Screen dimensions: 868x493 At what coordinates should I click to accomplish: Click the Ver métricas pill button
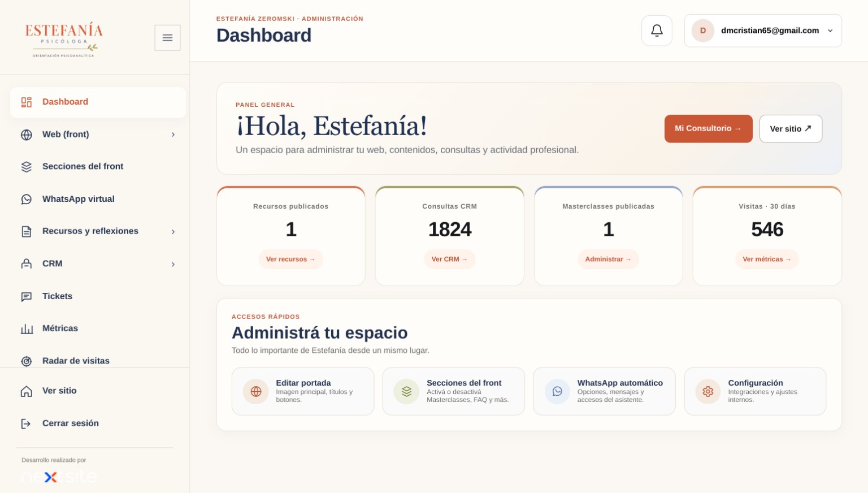pos(767,259)
